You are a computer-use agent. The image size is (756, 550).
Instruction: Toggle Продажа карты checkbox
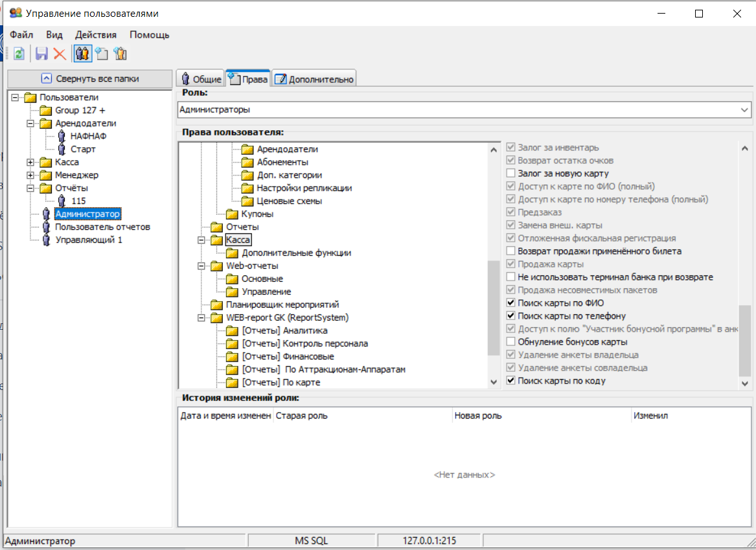(510, 264)
